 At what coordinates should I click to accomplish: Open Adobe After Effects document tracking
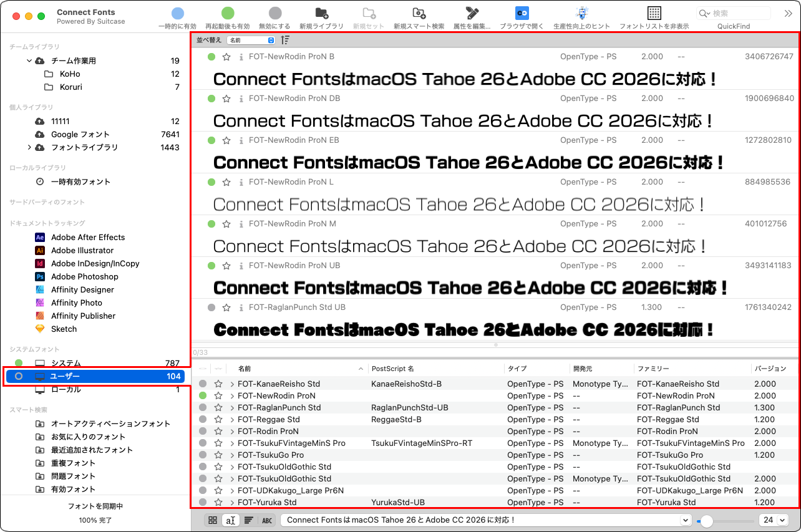[x=88, y=237]
